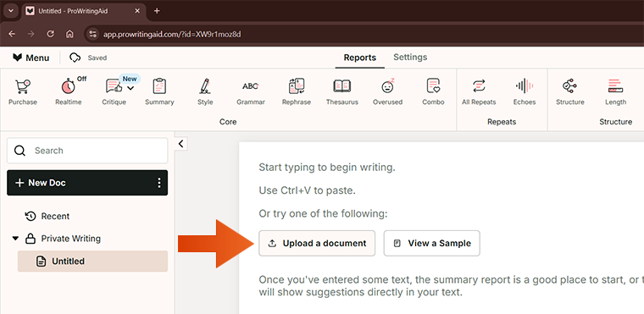Screen dimensions: 644x314
Task: Reload the browser page
Action: click(50, 34)
